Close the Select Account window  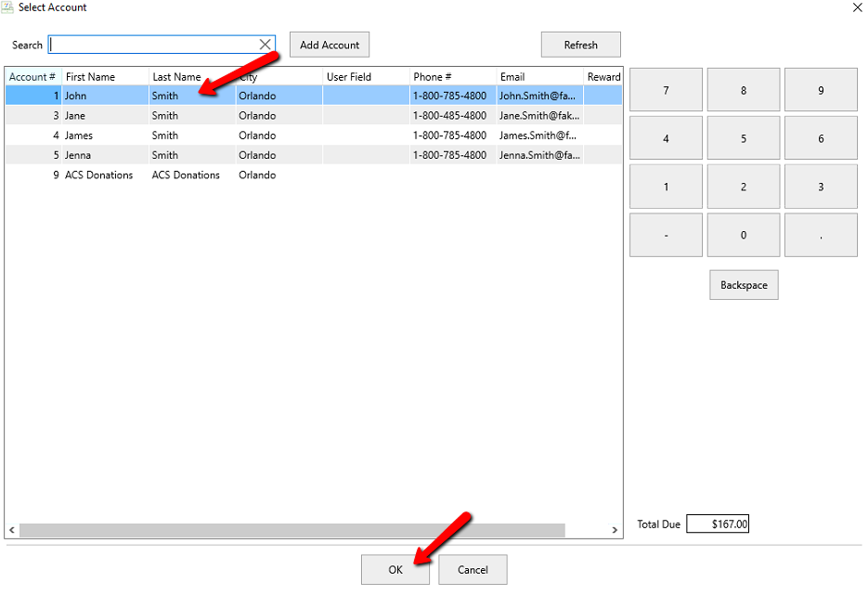click(x=857, y=7)
